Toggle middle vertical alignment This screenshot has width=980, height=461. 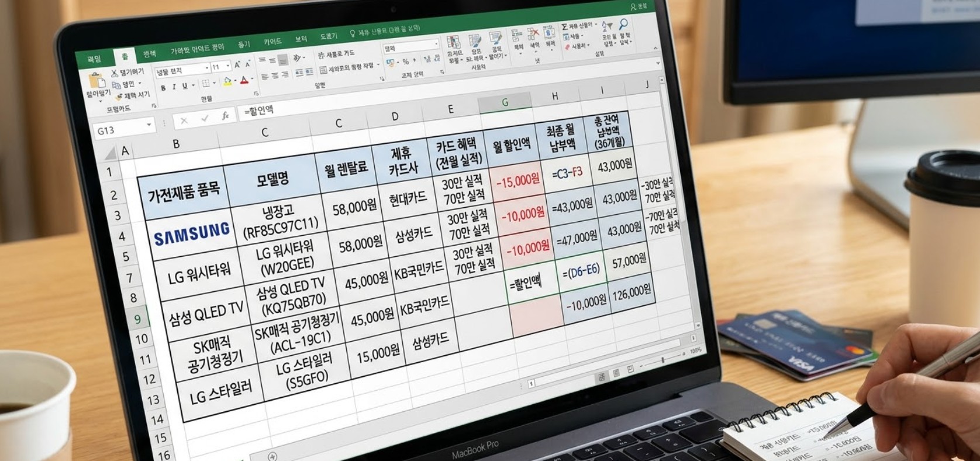click(x=272, y=60)
